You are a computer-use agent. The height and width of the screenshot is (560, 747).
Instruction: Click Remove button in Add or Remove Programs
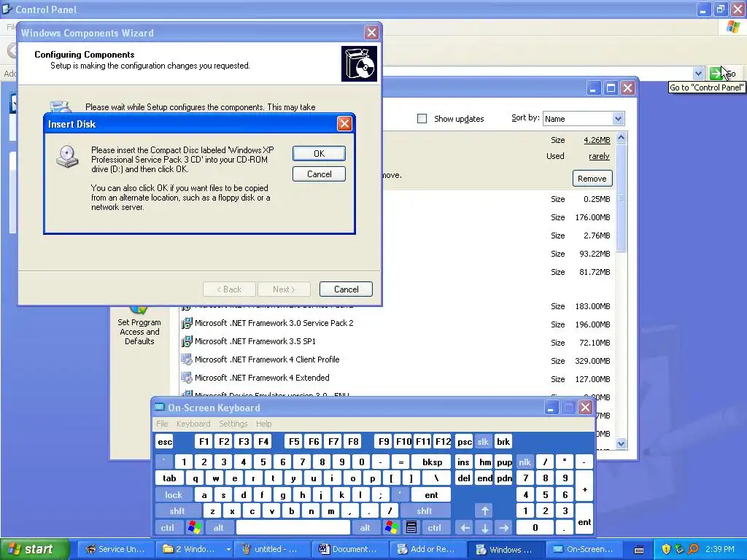[x=592, y=179]
